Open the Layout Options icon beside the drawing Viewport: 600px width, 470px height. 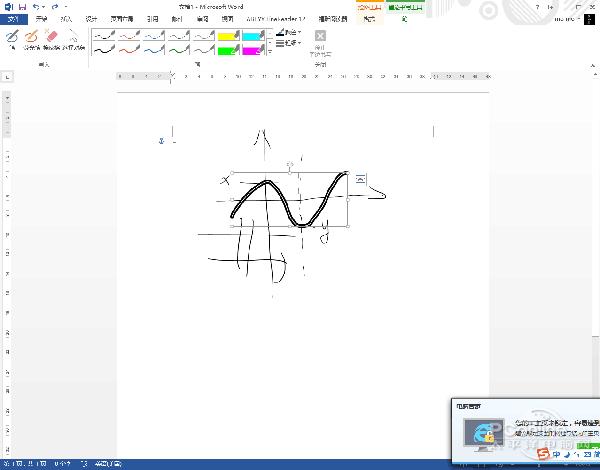pyautogui.click(x=360, y=179)
